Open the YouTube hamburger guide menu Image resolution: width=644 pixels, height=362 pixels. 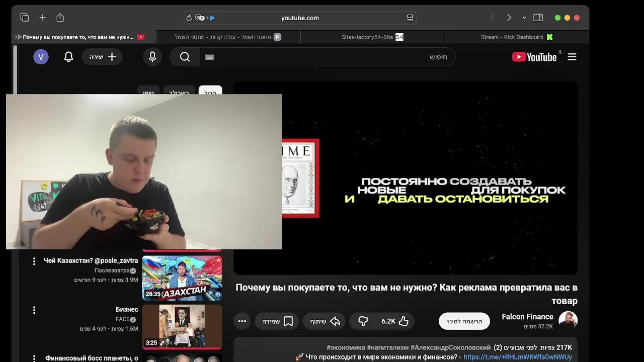pyautogui.click(x=572, y=57)
